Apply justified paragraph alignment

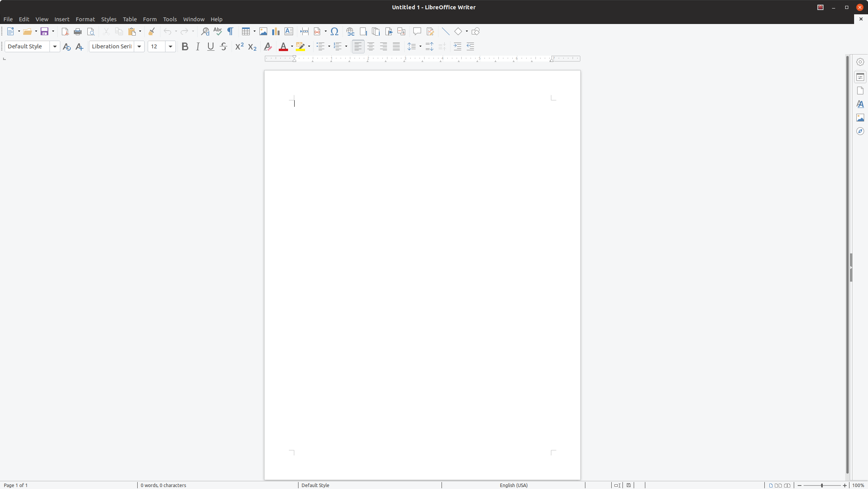[x=396, y=46]
